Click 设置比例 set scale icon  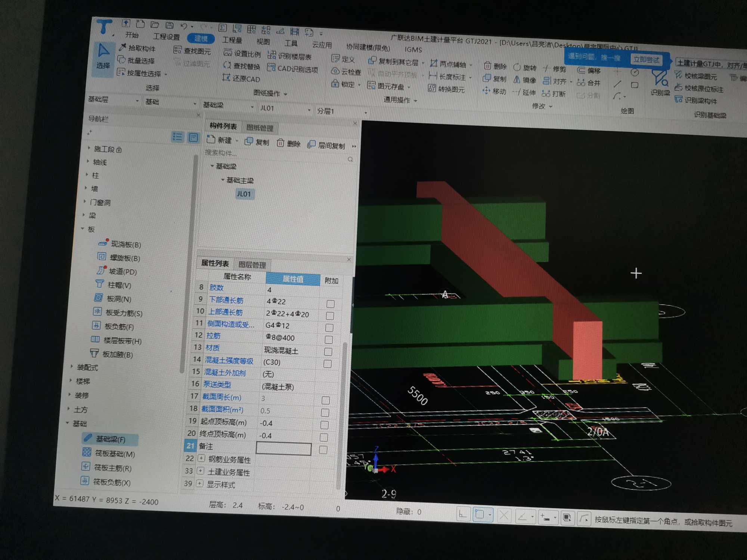242,53
